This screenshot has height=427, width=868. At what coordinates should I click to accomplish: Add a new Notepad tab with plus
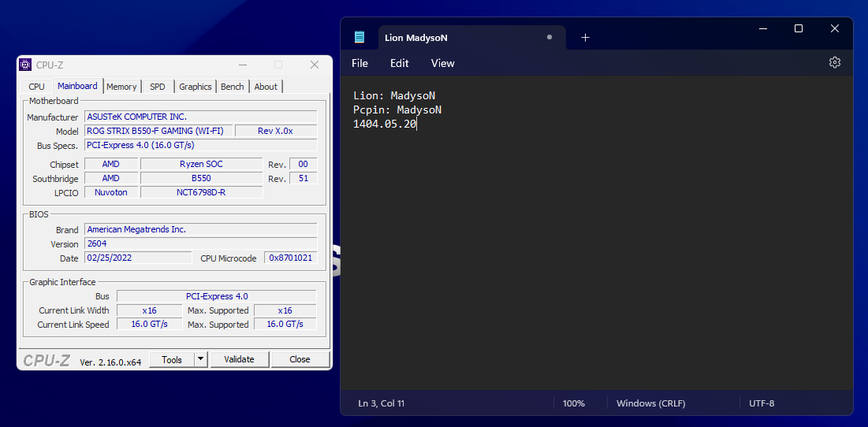tap(585, 38)
